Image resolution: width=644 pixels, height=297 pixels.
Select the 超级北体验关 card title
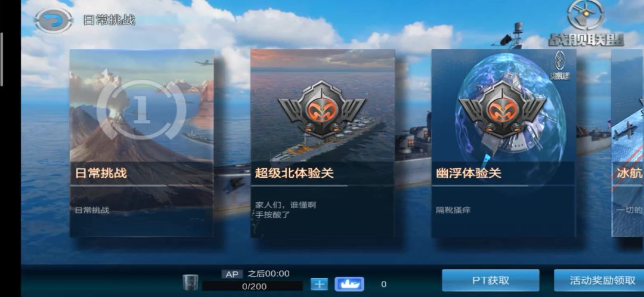click(x=294, y=173)
